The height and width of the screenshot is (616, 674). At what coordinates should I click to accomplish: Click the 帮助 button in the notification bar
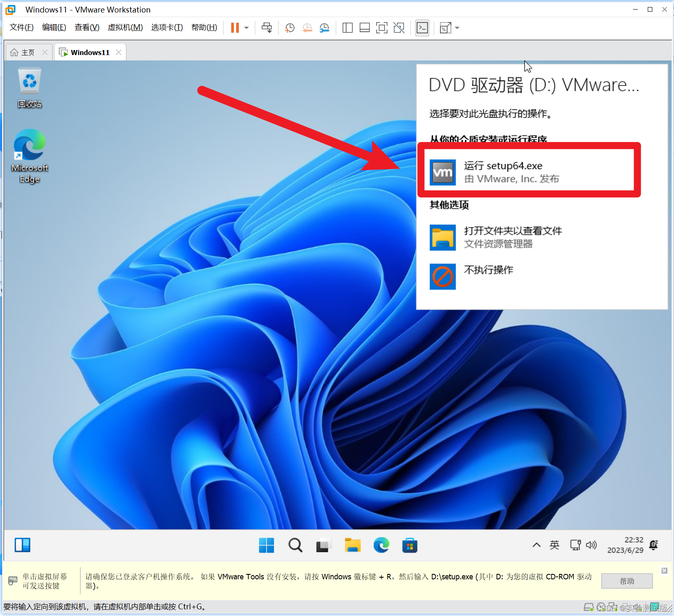(626, 581)
